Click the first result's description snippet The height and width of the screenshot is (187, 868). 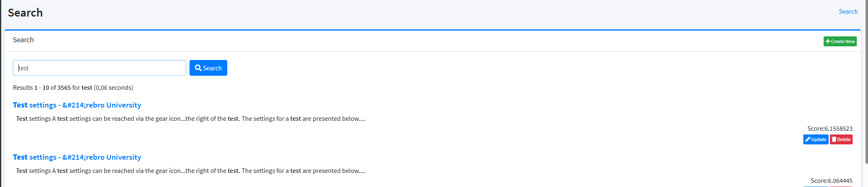click(190, 119)
